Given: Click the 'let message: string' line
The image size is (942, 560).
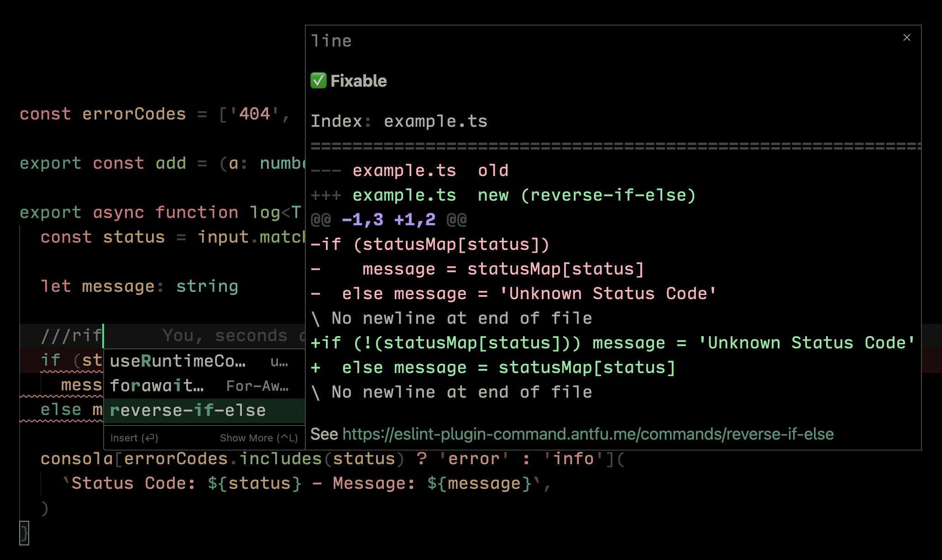Looking at the screenshot, I should coord(139,286).
